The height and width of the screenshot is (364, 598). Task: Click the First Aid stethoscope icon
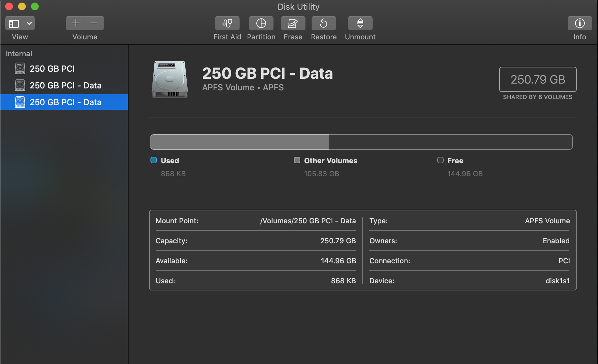[x=227, y=23]
